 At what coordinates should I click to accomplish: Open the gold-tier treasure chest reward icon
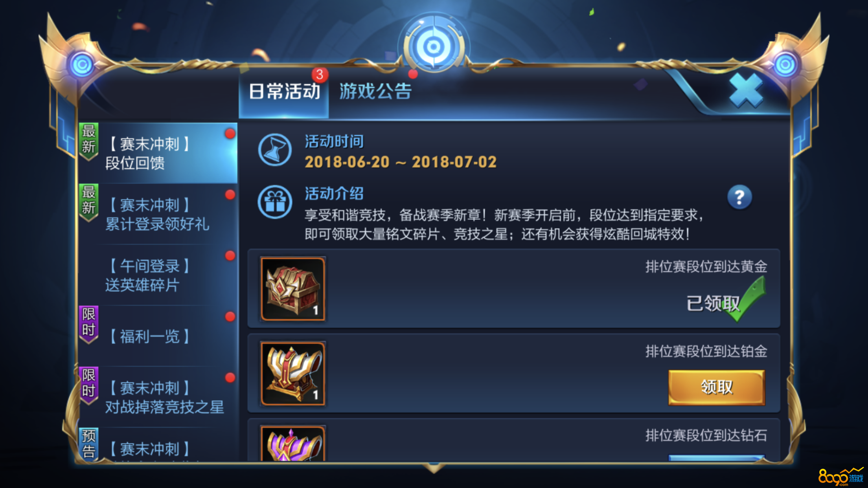(x=293, y=289)
